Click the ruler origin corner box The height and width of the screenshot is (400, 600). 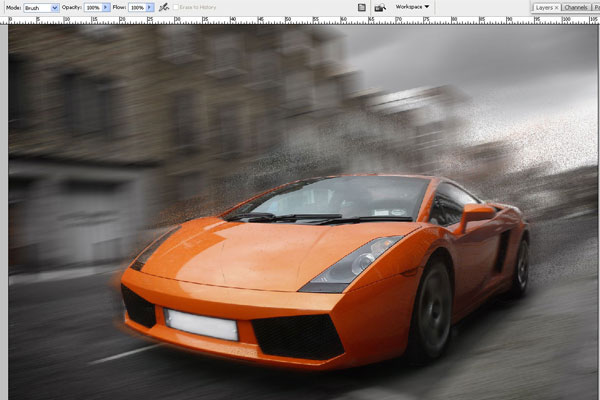(4, 21)
